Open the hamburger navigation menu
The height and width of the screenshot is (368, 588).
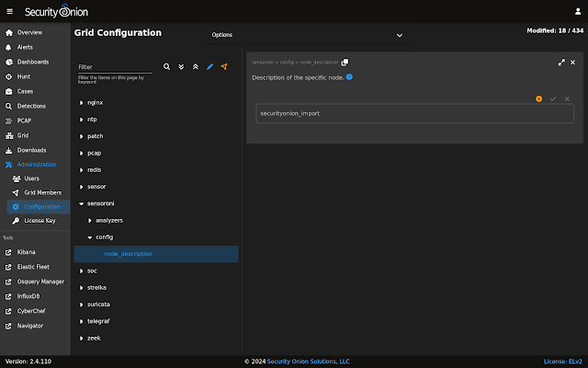[10, 12]
